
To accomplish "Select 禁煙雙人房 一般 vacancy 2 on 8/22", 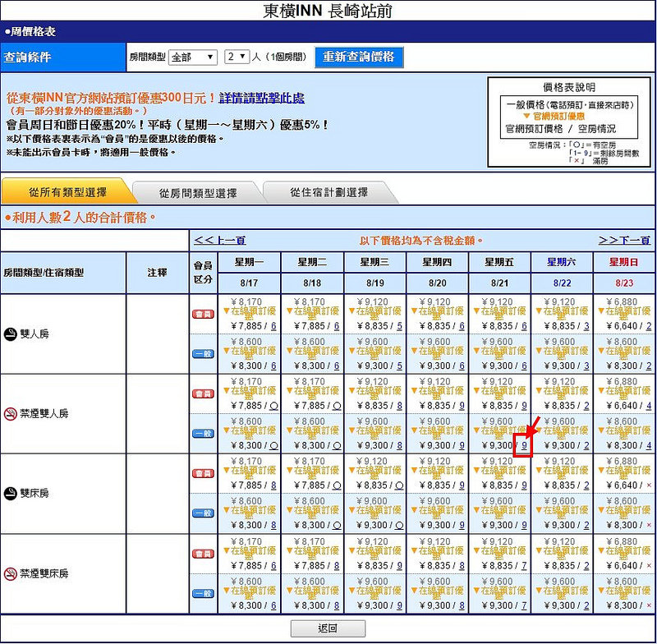I will (586, 445).
